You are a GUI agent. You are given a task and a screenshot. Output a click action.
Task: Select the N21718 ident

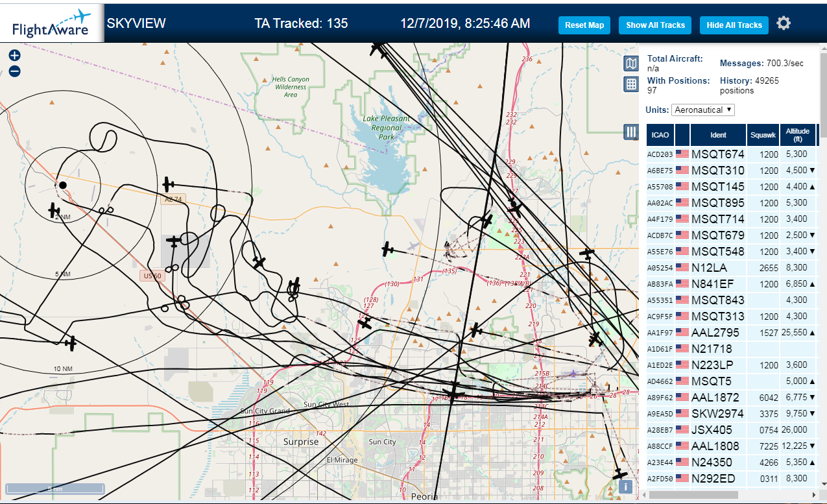pos(711,349)
